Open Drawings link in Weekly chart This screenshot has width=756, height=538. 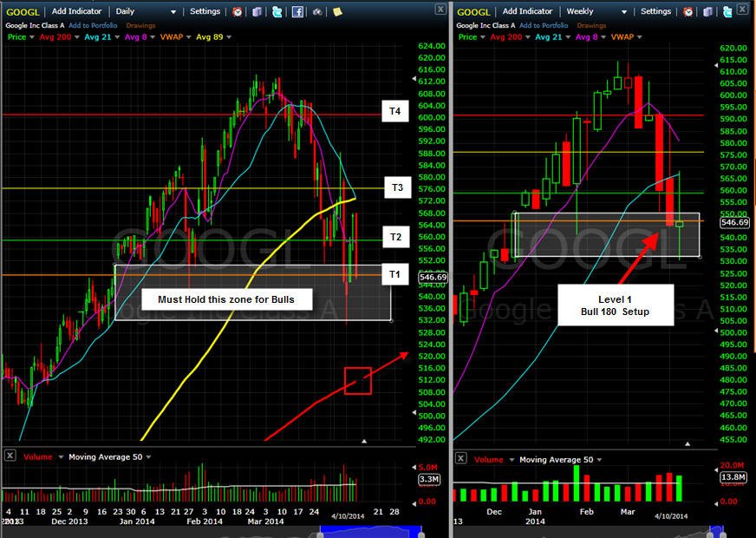[591, 25]
